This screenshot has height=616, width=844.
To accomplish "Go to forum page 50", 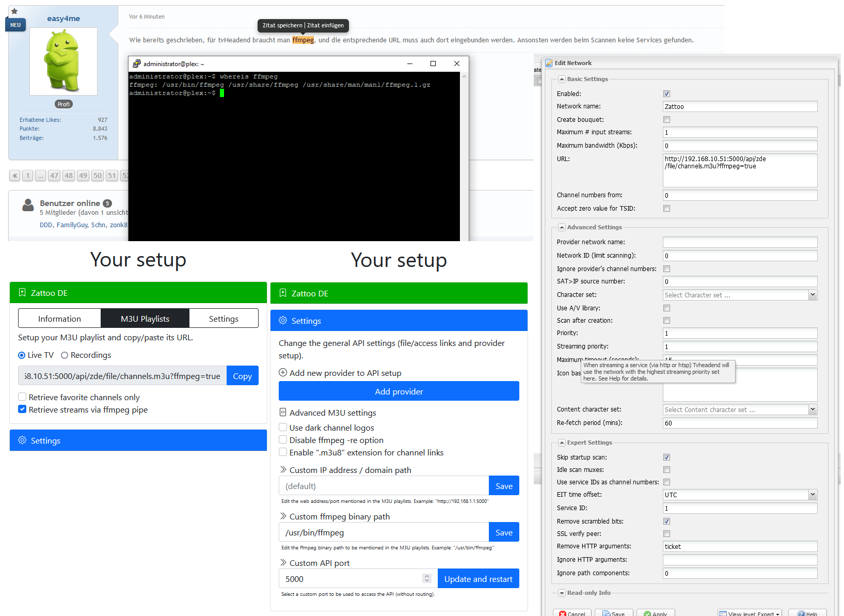I will click(98, 176).
